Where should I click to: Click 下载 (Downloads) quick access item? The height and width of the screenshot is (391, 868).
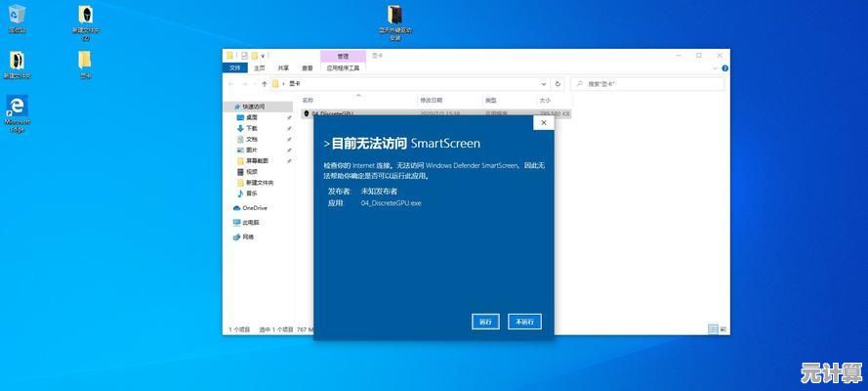pos(251,128)
